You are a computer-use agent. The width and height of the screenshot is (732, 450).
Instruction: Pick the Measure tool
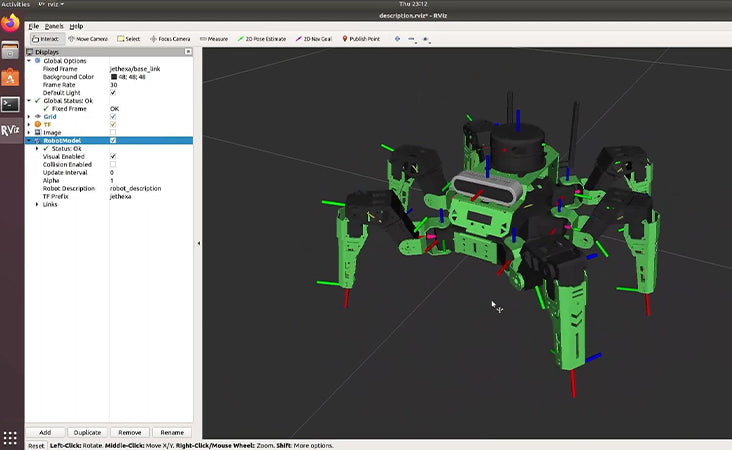214,39
